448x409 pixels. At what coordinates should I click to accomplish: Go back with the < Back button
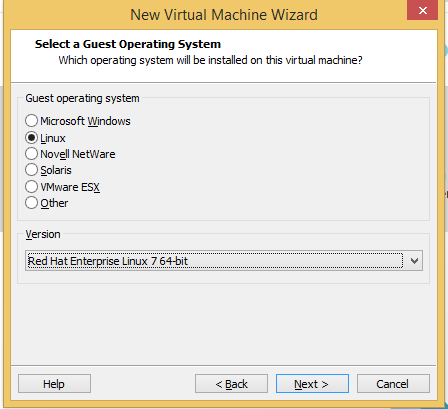(231, 384)
